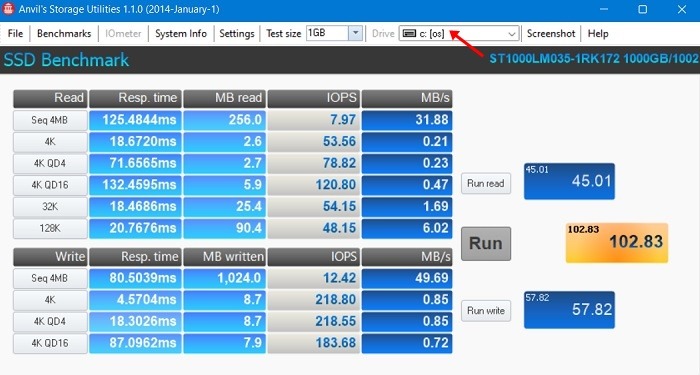Image resolution: width=700 pixels, height=375 pixels.
Task: Click the 31.88 MB/s cell
Action: [407, 120]
